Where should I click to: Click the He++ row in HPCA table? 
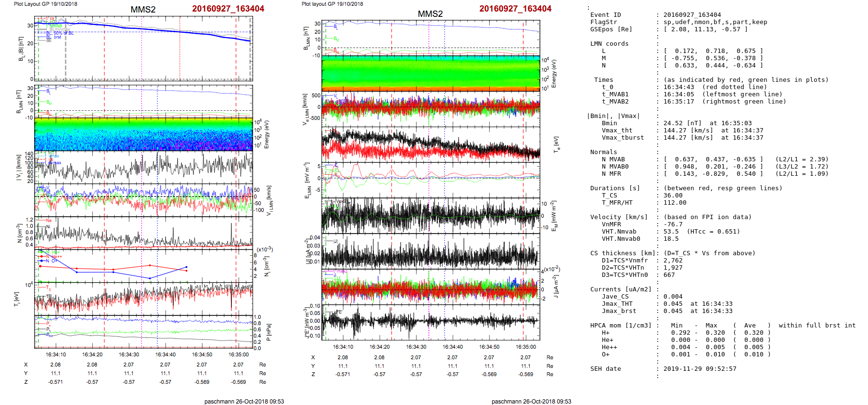(x=609, y=347)
